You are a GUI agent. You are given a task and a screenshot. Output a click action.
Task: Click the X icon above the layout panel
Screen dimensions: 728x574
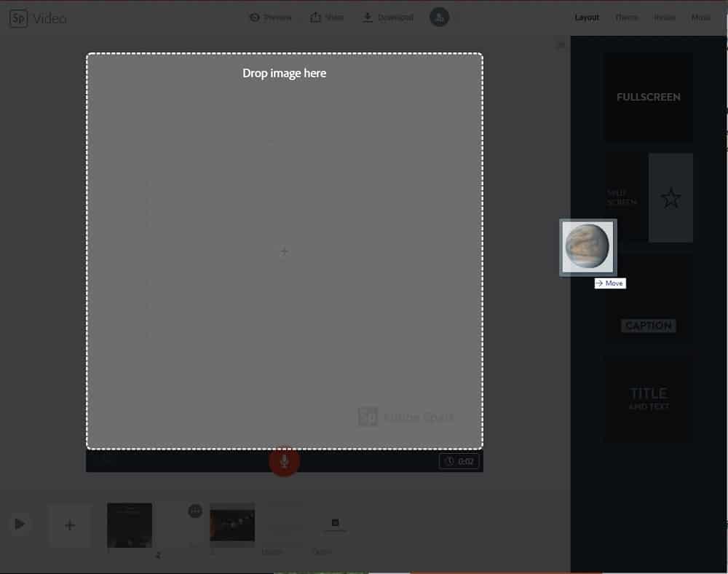[561, 44]
